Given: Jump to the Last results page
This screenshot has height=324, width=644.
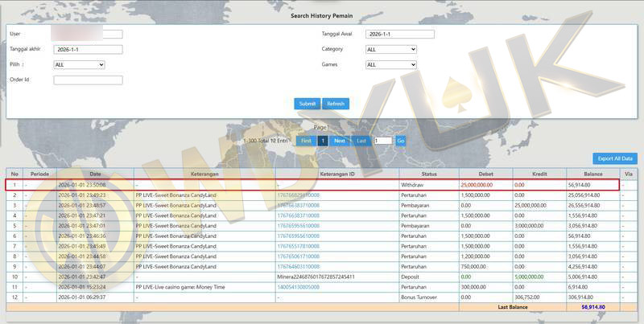Looking at the screenshot, I should pyautogui.click(x=361, y=141).
